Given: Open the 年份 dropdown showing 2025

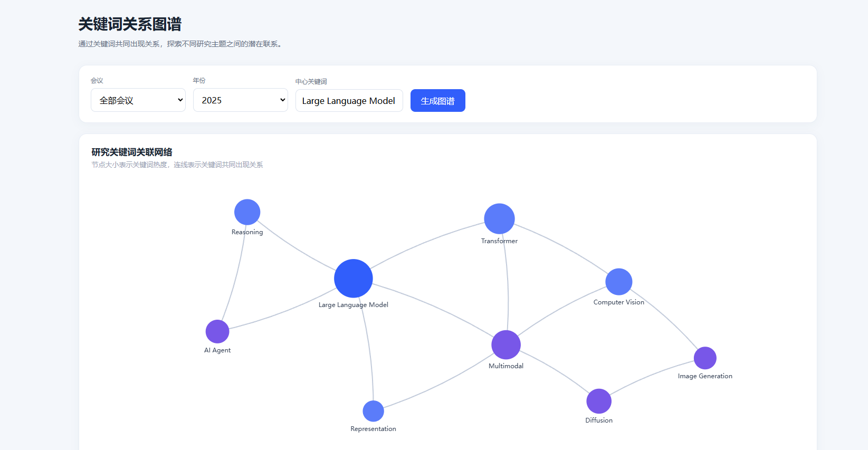Looking at the screenshot, I should click(x=241, y=100).
